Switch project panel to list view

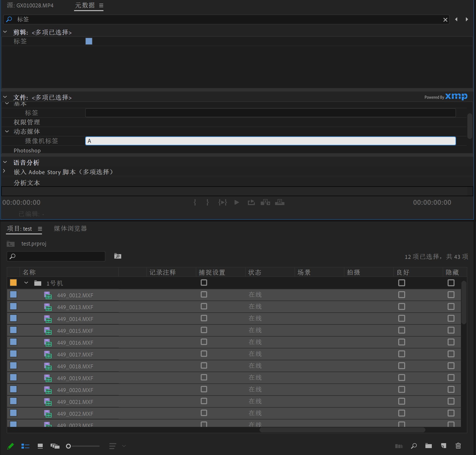[25, 446]
